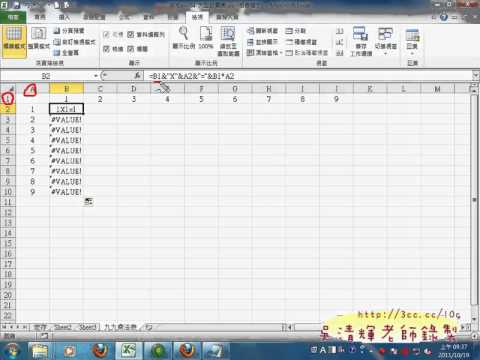
Task: Click Select All corner of grid
Action: [8, 89]
